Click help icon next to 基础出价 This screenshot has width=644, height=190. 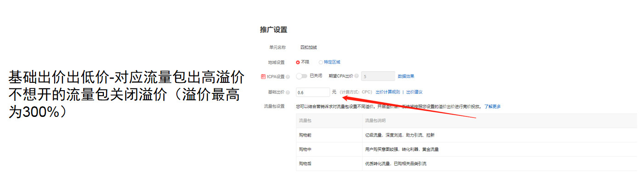288,92
